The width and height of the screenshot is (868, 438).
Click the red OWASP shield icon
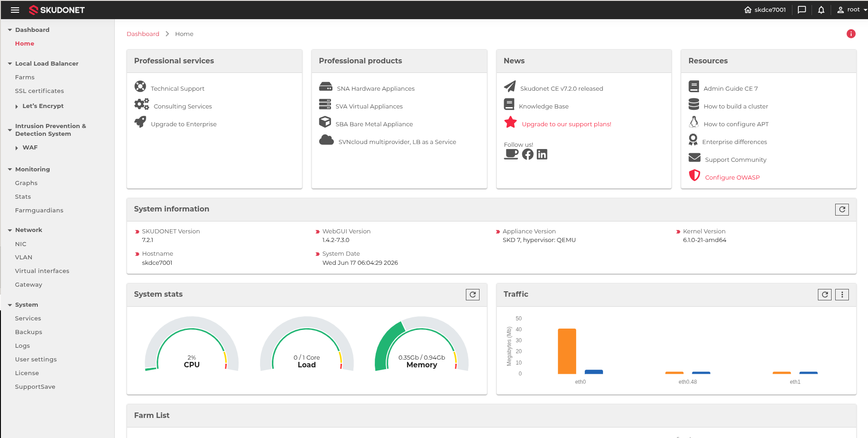(694, 175)
